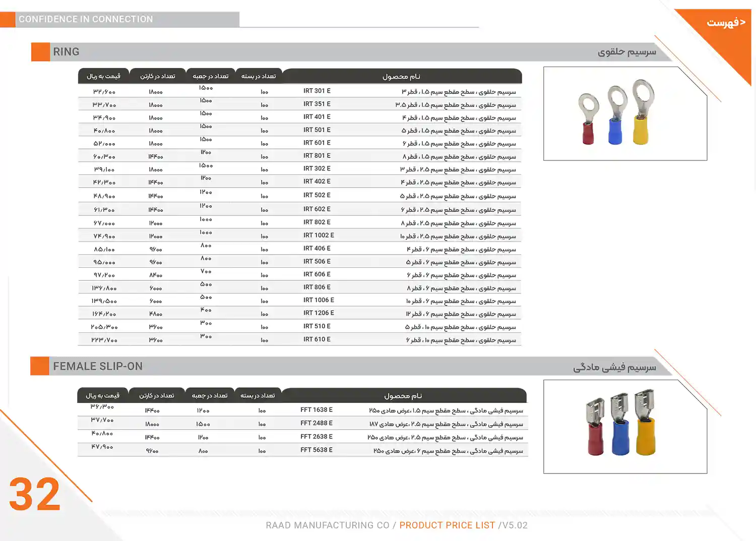Click product code IRT 601 E
Image resolution: width=756 pixels, height=541 pixels.
coord(317,143)
